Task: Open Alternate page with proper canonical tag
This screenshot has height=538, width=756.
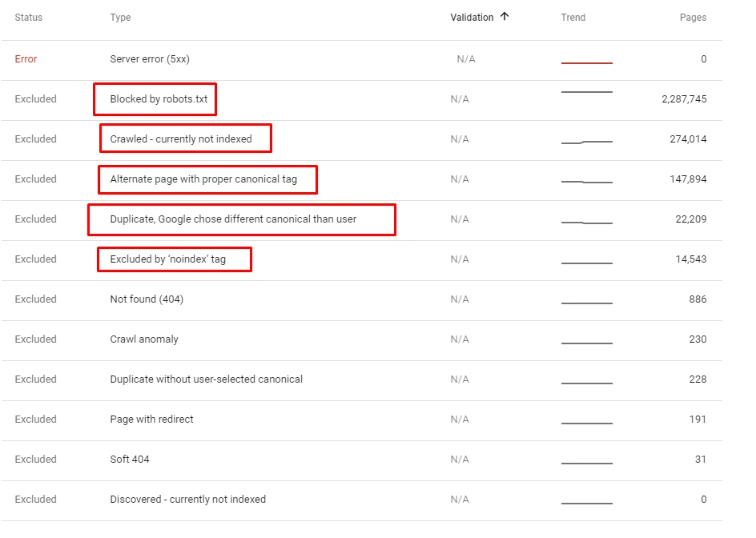Action: point(203,179)
